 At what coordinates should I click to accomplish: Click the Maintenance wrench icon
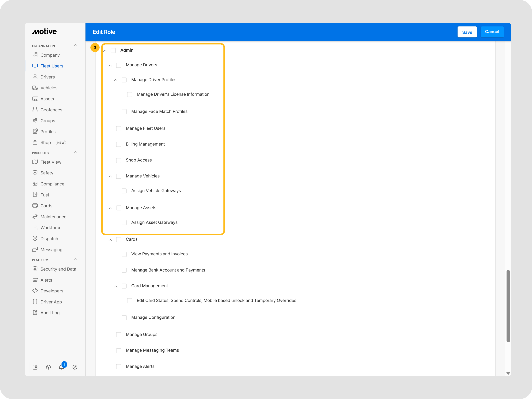point(35,216)
